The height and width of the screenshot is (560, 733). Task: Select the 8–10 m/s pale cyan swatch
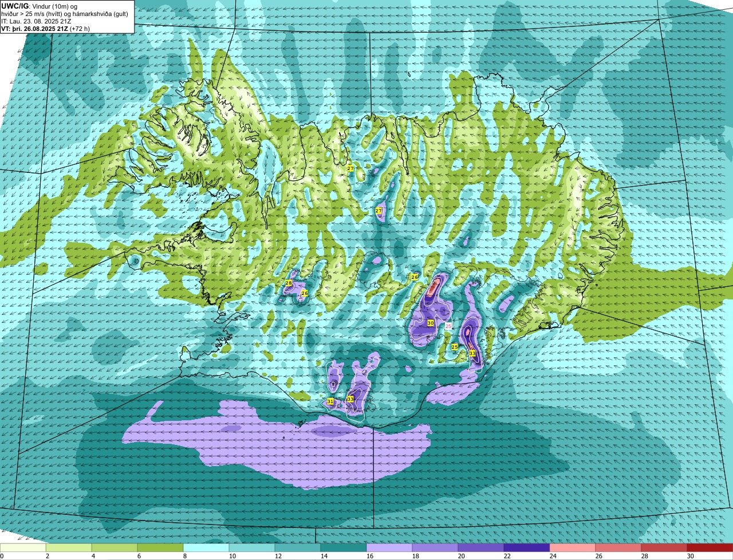click(206, 547)
